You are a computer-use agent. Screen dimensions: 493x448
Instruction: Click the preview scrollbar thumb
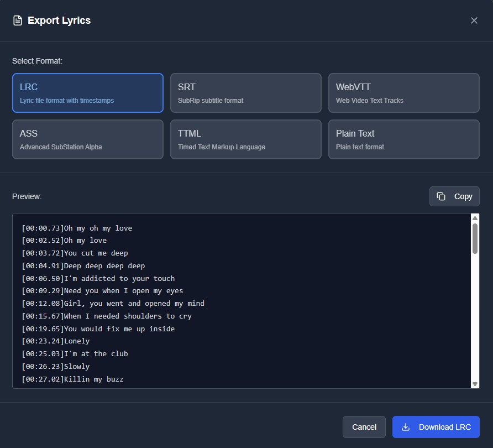coord(475,238)
